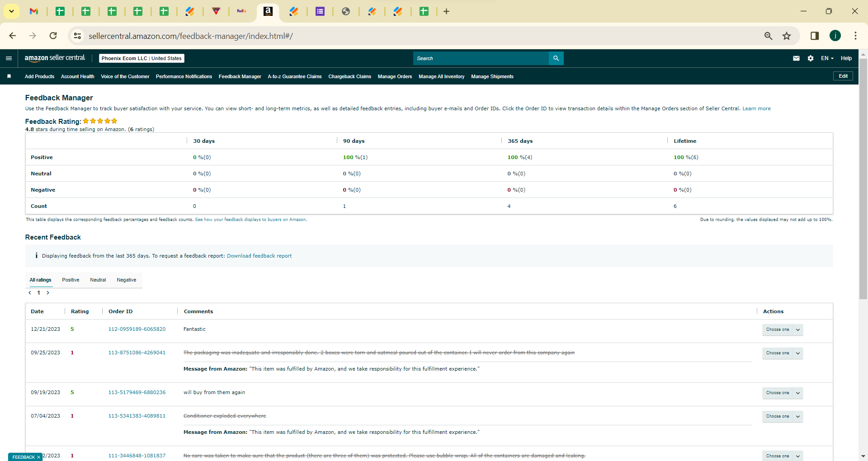Open the Seller Central settings gear
The width and height of the screenshot is (868, 461).
coord(811,58)
